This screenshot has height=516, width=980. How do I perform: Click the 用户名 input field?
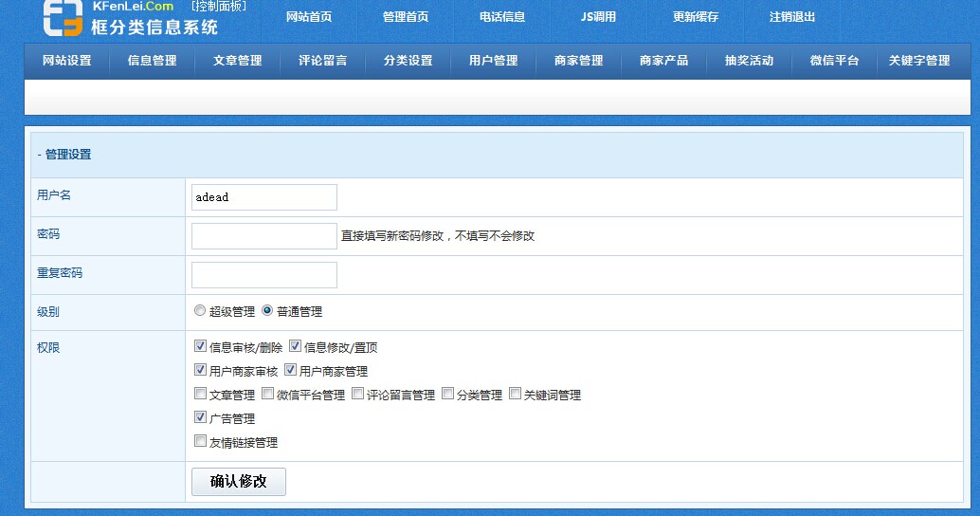pos(264,197)
